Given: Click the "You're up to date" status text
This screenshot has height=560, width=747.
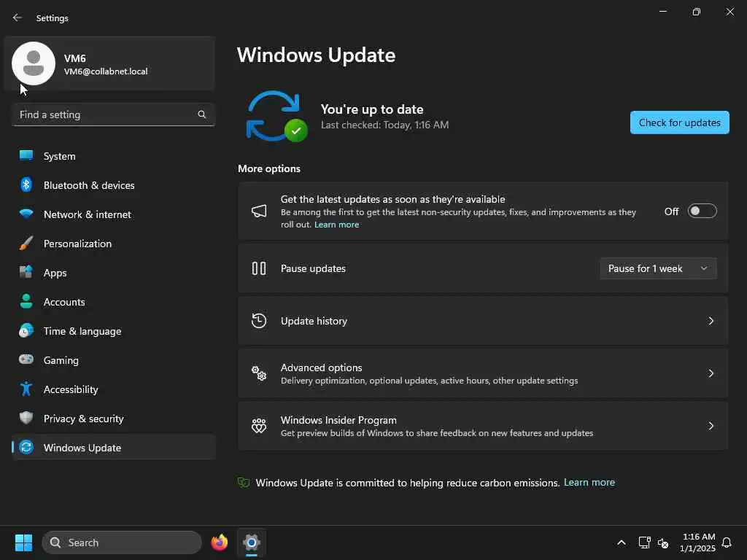Looking at the screenshot, I should point(372,109).
